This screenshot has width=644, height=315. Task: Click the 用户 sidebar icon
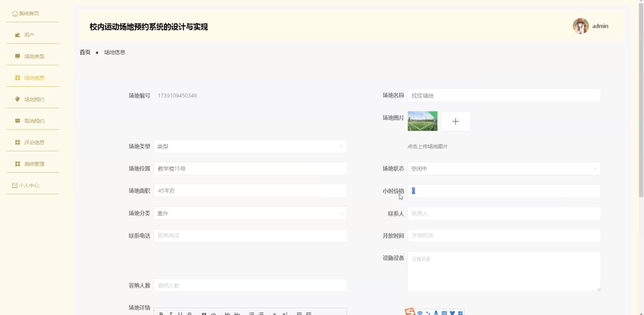click(x=17, y=35)
